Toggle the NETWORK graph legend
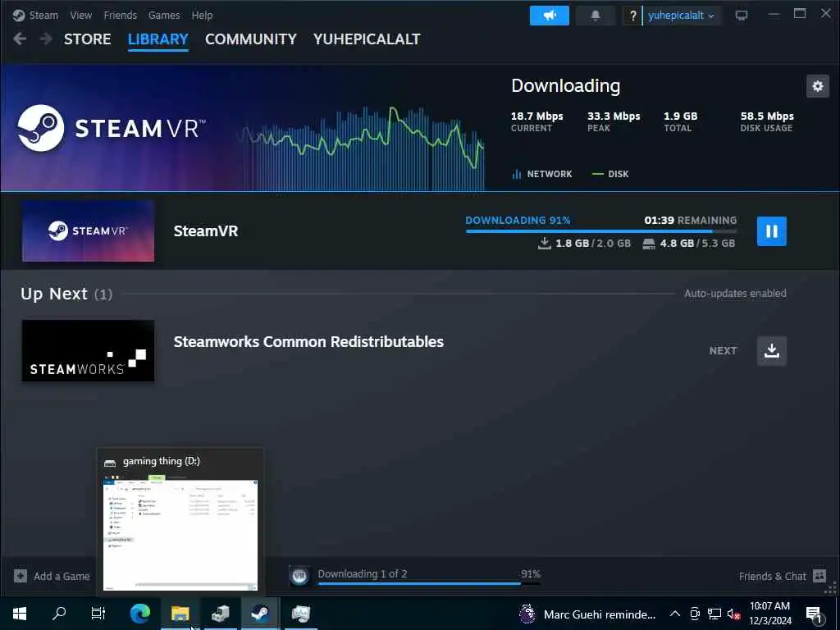Image resolution: width=840 pixels, height=630 pixels. tap(542, 174)
